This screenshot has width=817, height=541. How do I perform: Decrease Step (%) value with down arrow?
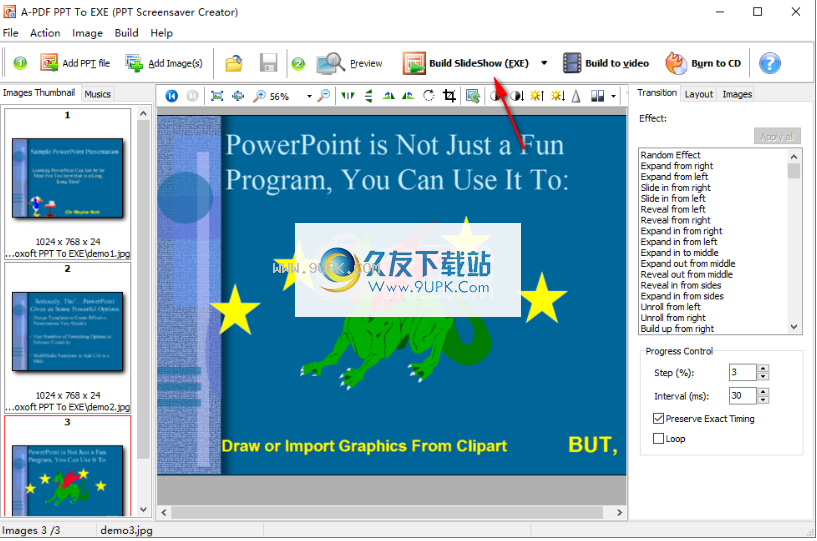pyautogui.click(x=763, y=376)
